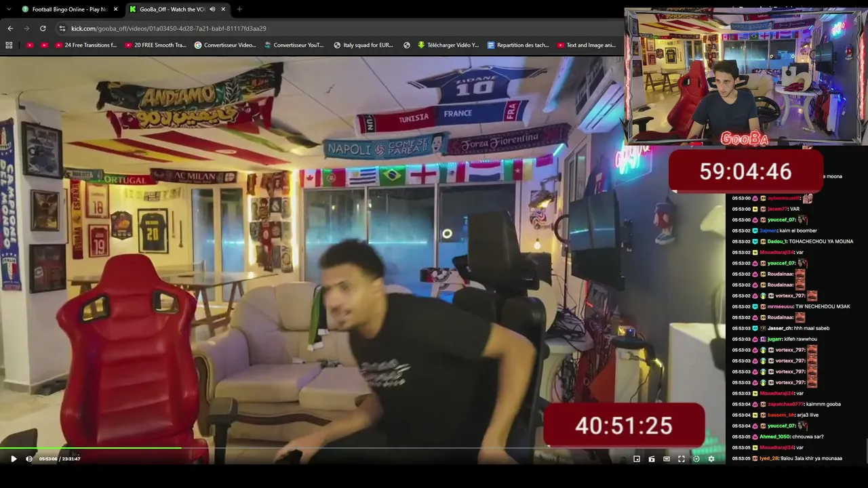
Task: Open the '20 FREE Smooth Tra...' bookmark
Action: (x=155, y=45)
